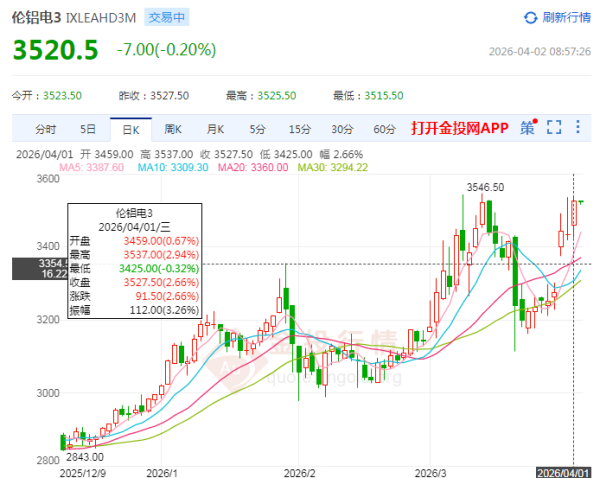Screen dimensions: 600x478
Task: Click the 3354 crosshair price label
Action: point(40,269)
